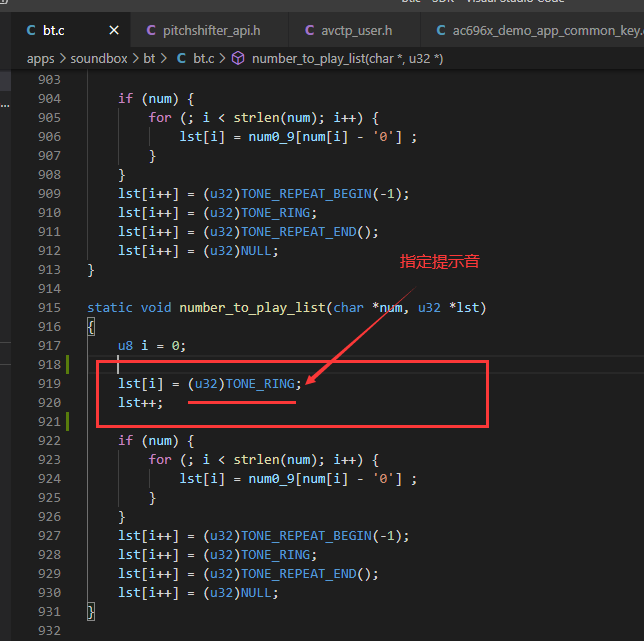The width and height of the screenshot is (644, 641).
Task: Click 'char' type in line 915 signature
Action: [x=348, y=308]
